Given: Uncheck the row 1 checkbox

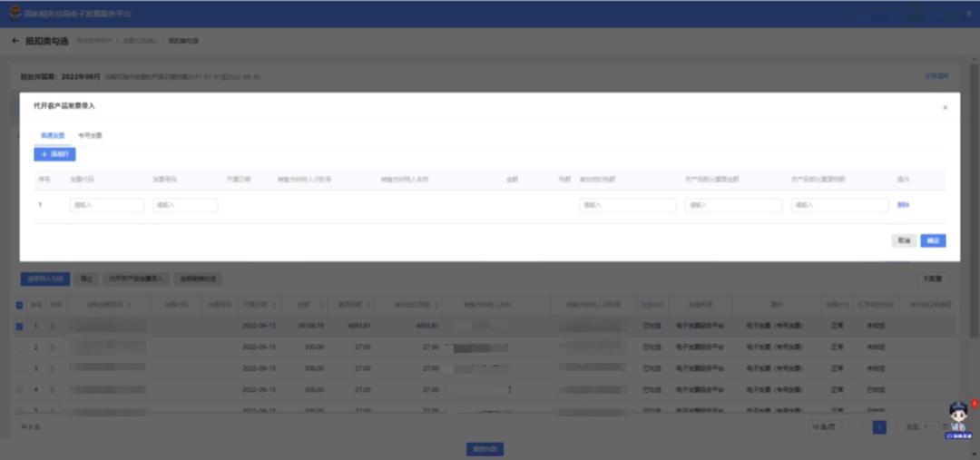Looking at the screenshot, I should (x=20, y=325).
